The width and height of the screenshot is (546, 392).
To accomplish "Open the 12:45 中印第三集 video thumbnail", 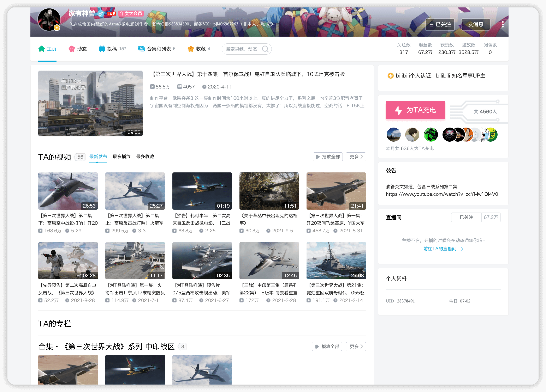I will coord(269,261).
